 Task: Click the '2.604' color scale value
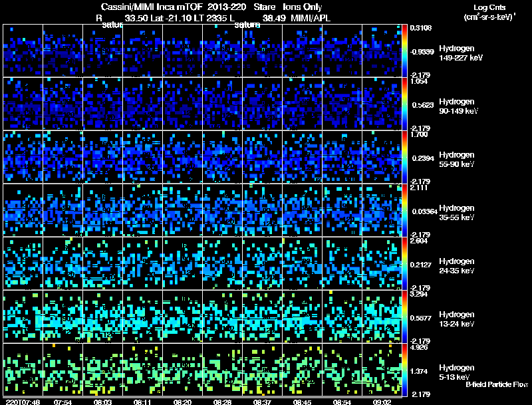point(419,241)
